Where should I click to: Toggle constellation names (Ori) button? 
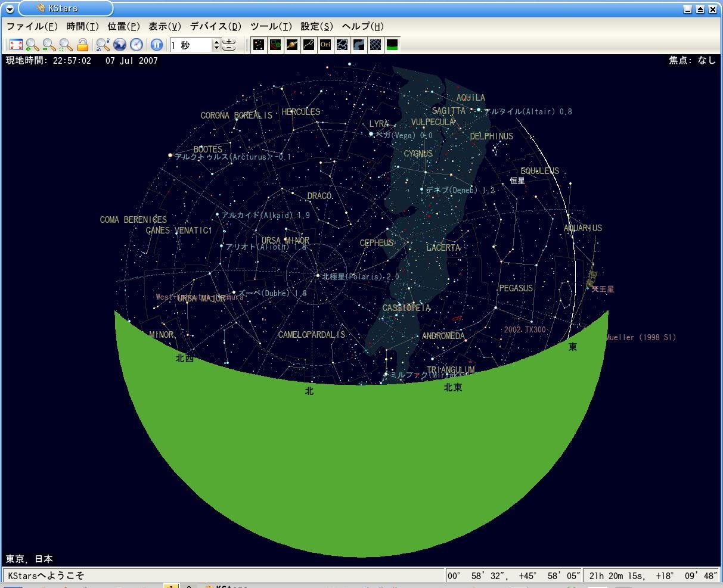(325, 45)
